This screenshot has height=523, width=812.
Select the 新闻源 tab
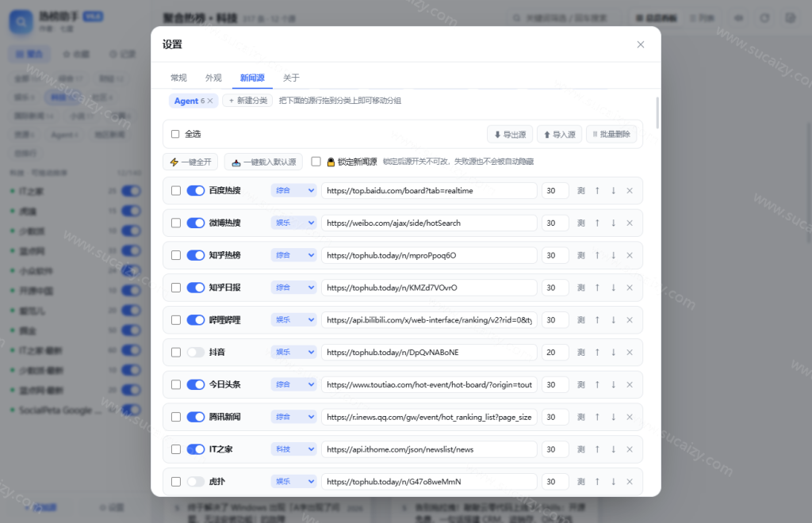click(x=252, y=78)
